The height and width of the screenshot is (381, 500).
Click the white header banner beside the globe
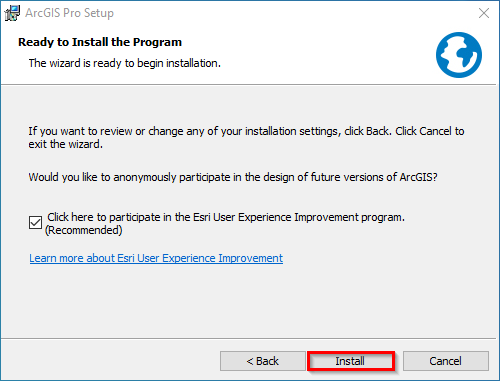pyautogui.click(x=317, y=55)
